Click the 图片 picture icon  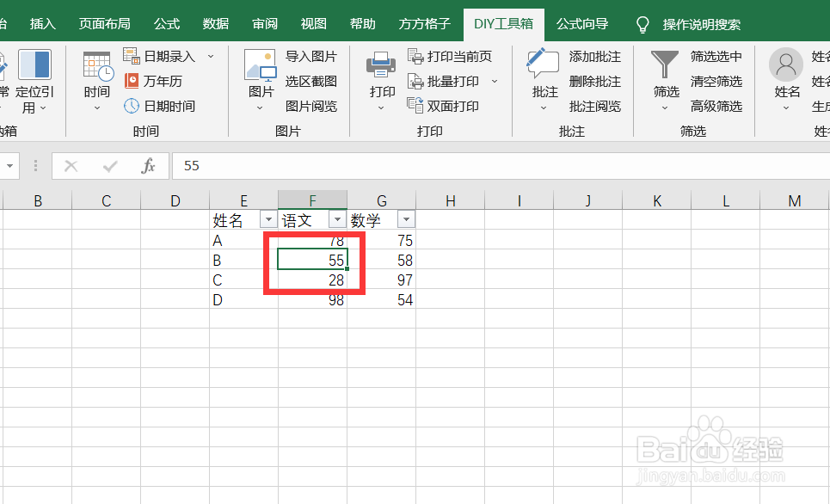260,65
